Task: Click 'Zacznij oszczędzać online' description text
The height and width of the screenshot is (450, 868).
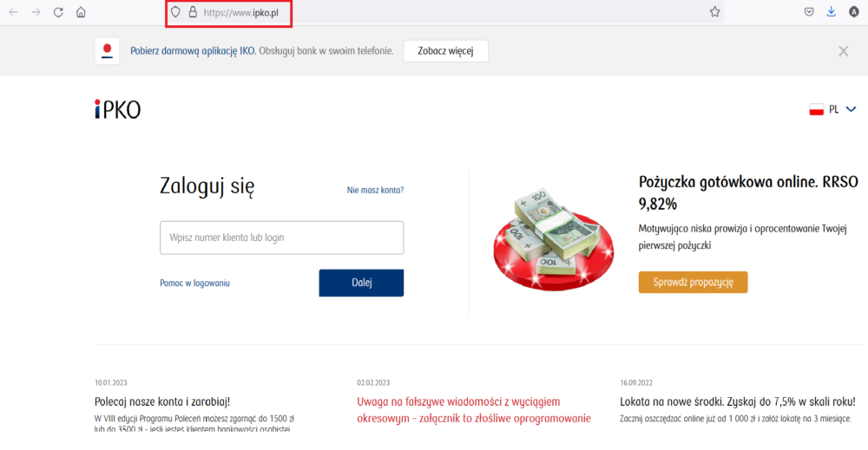Action: coord(735,419)
